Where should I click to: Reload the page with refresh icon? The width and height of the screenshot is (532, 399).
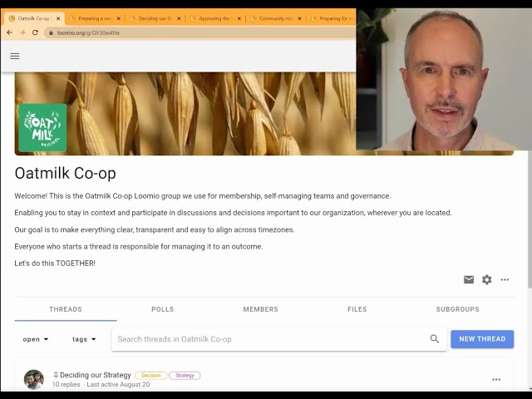click(35, 32)
